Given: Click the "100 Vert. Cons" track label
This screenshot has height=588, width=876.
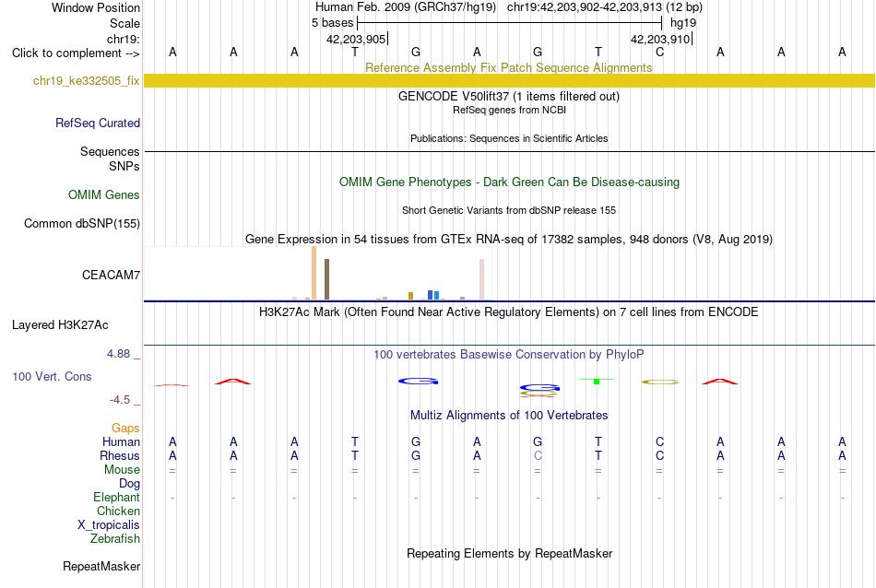Looking at the screenshot, I should (x=52, y=376).
